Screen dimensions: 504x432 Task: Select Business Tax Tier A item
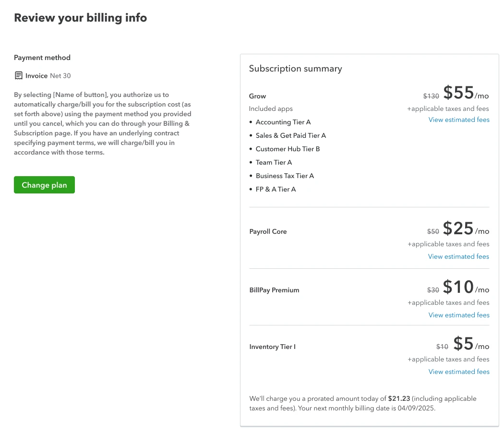(285, 176)
